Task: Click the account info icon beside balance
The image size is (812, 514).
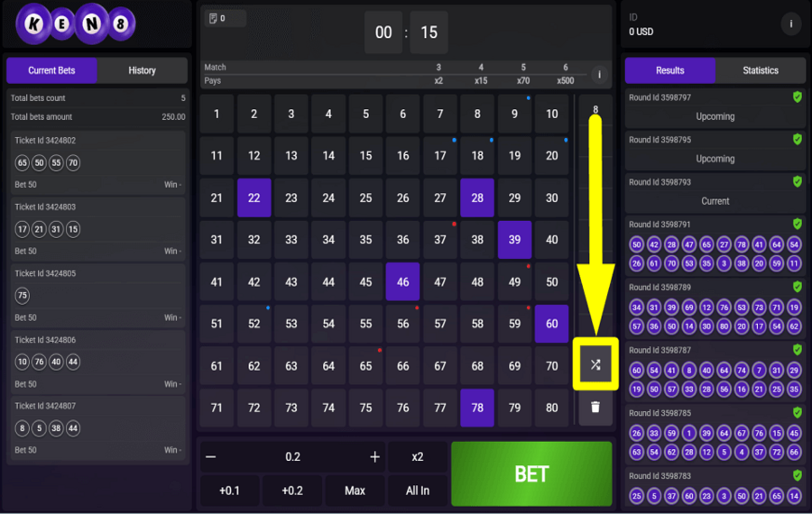Action: click(x=791, y=23)
